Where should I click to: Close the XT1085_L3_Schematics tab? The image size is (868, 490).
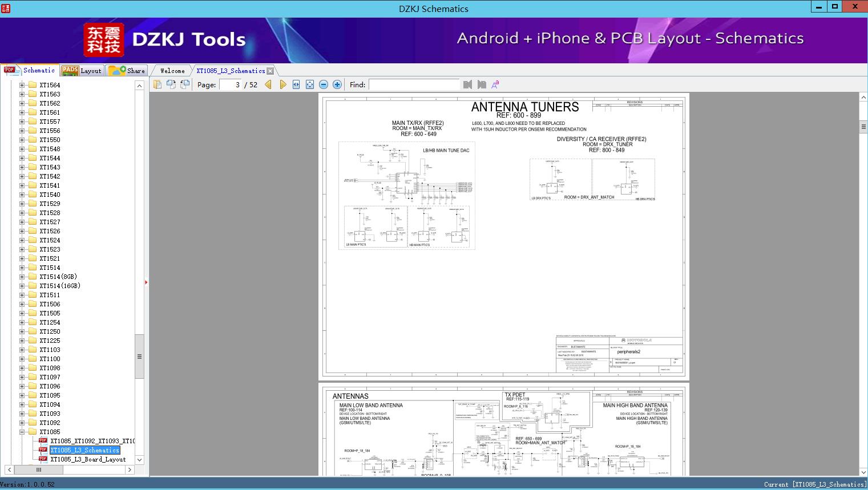tap(271, 71)
